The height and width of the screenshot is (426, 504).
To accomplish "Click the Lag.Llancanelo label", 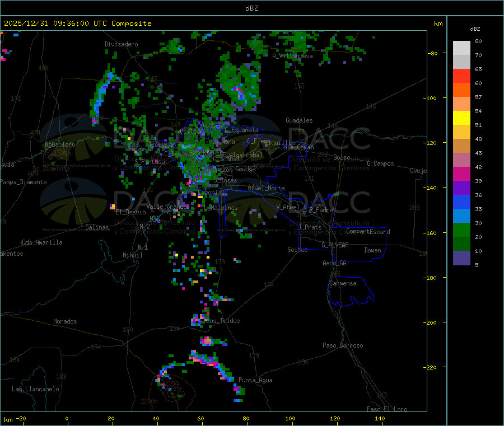I will coord(36,389).
